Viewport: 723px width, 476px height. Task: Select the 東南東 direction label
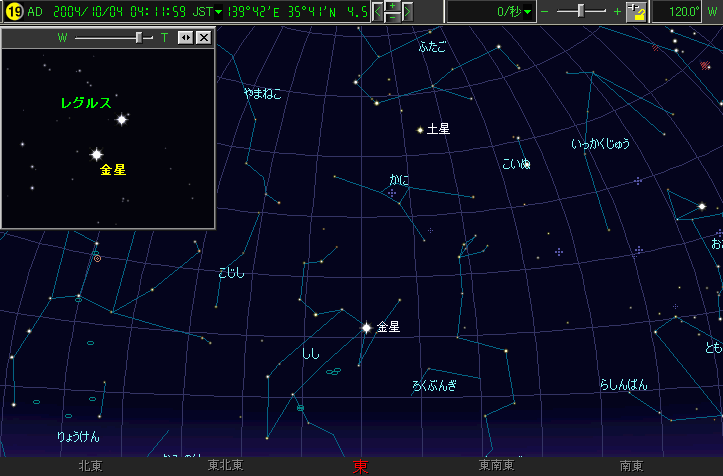coord(496,465)
